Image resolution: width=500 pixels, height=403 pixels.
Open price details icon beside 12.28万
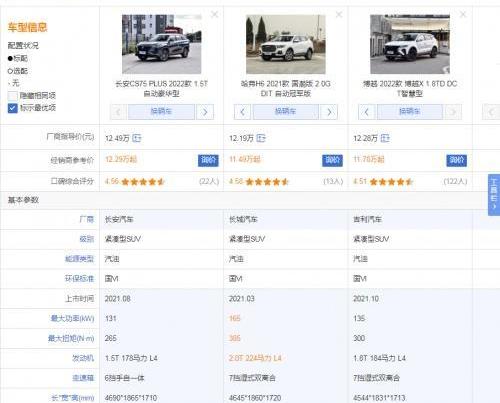pos(385,138)
